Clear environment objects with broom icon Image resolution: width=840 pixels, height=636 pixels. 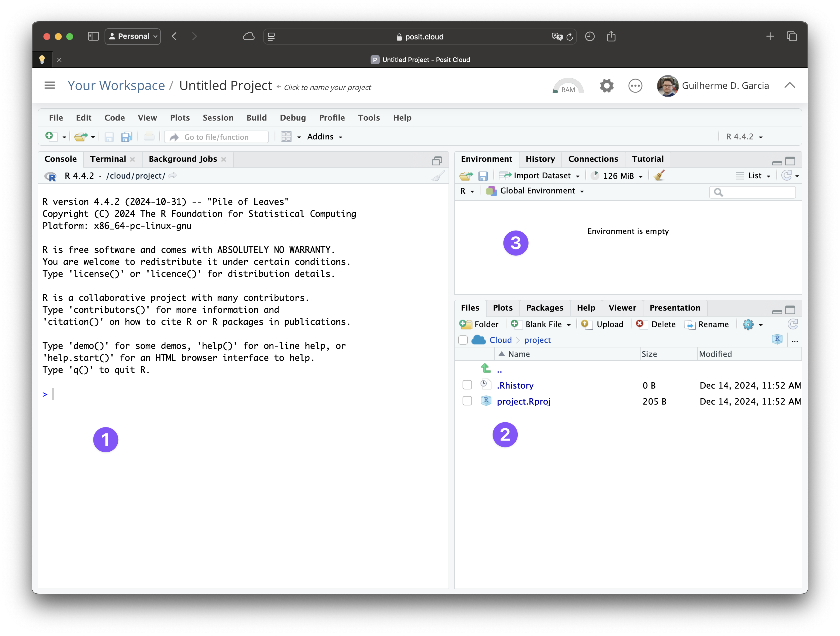point(659,175)
